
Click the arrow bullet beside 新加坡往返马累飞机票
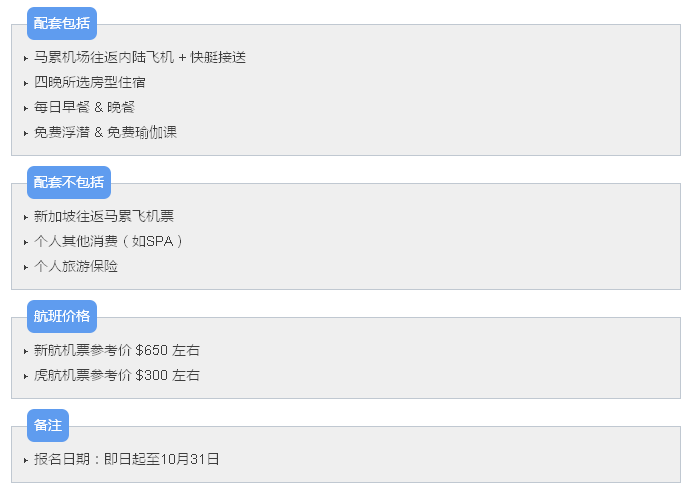pyautogui.click(x=26, y=218)
